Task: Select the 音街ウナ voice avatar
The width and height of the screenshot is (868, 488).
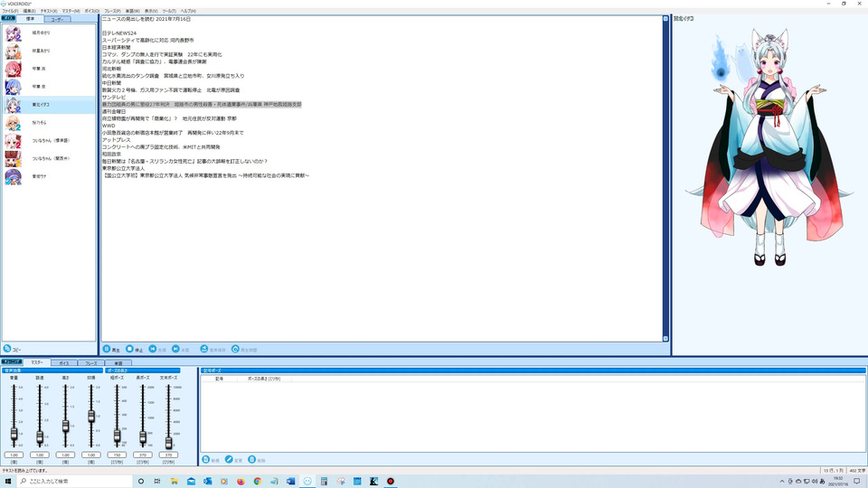Action: point(14,176)
